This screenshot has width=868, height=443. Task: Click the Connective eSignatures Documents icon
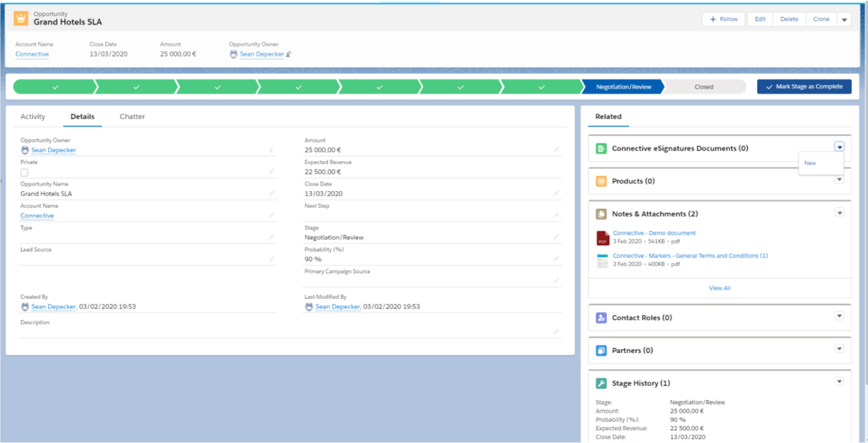(601, 149)
